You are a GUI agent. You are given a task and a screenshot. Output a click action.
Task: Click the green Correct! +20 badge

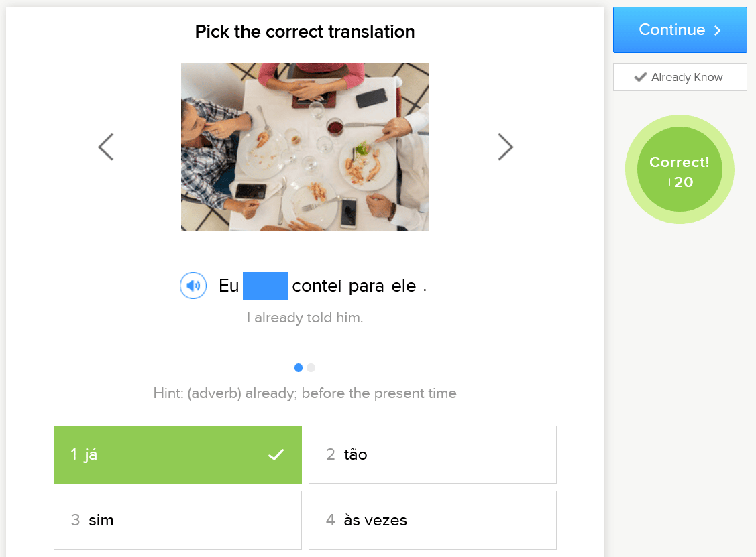click(x=680, y=170)
